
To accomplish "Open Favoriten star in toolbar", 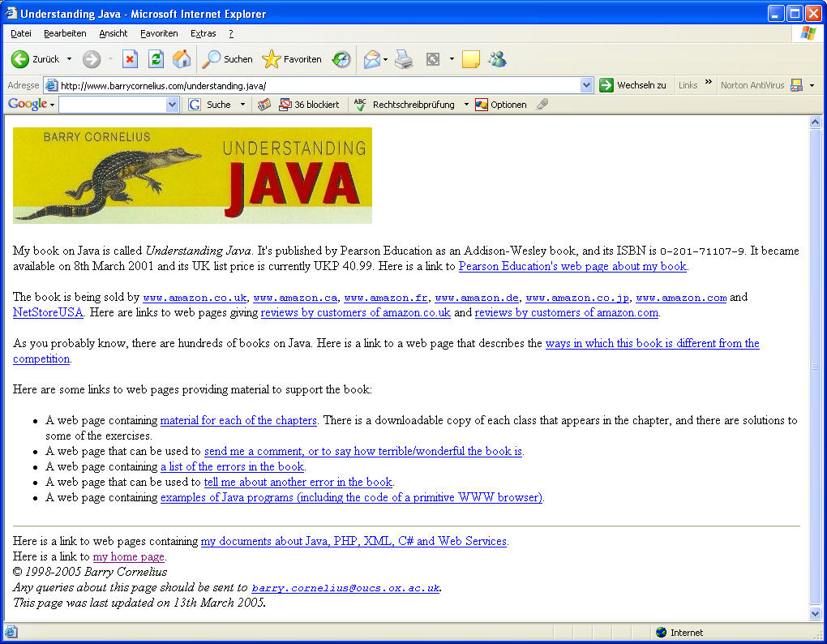I will [292, 59].
